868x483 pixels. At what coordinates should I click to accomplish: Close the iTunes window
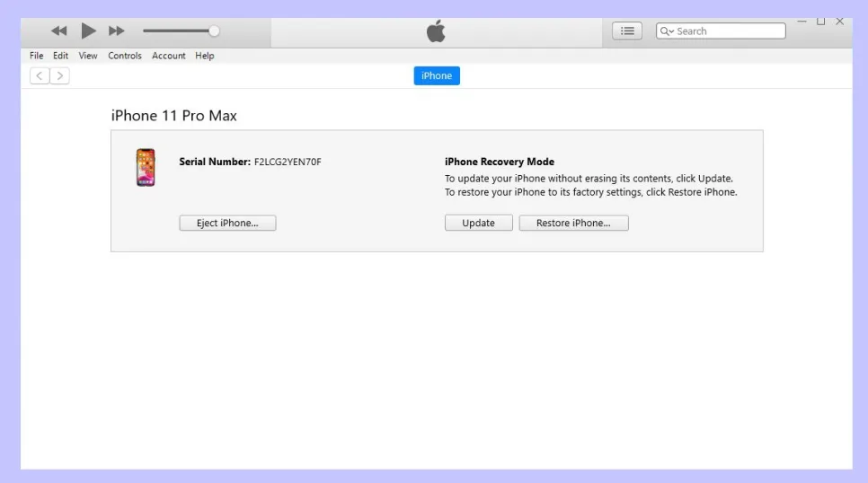coord(840,22)
